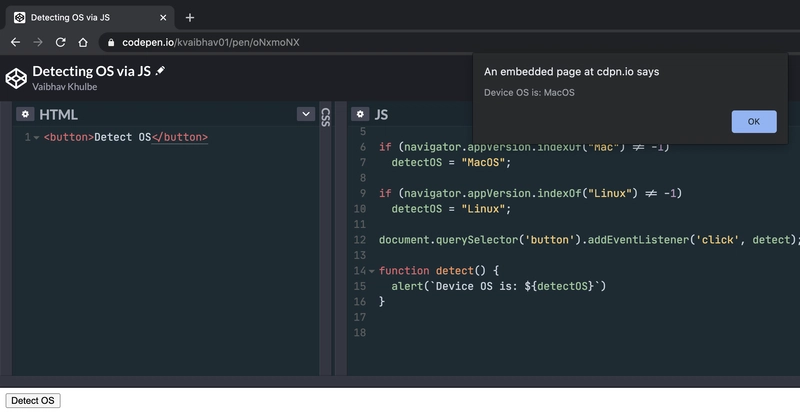Click code text detectOS = "MacOS"

coord(451,162)
